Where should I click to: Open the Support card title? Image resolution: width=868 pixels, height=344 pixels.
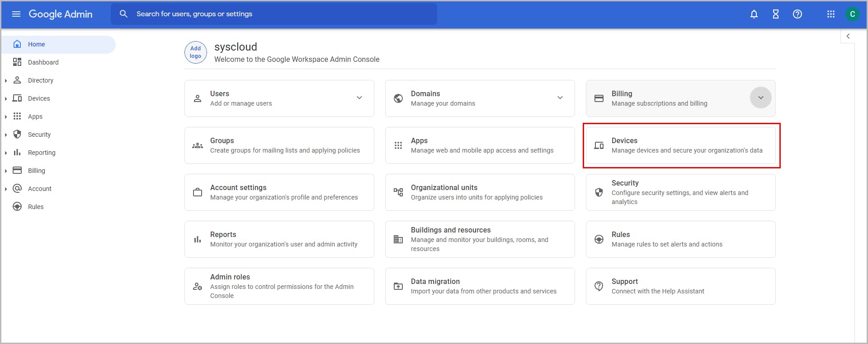coord(625,282)
